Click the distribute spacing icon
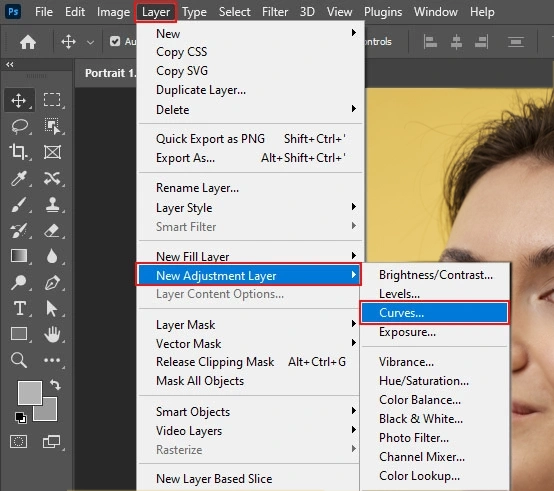The image size is (554, 491). (x=515, y=42)
